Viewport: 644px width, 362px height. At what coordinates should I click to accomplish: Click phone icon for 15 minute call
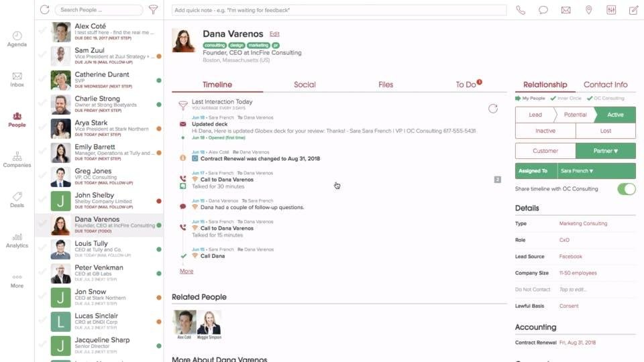pyautogui.click(x=182, y=227)
